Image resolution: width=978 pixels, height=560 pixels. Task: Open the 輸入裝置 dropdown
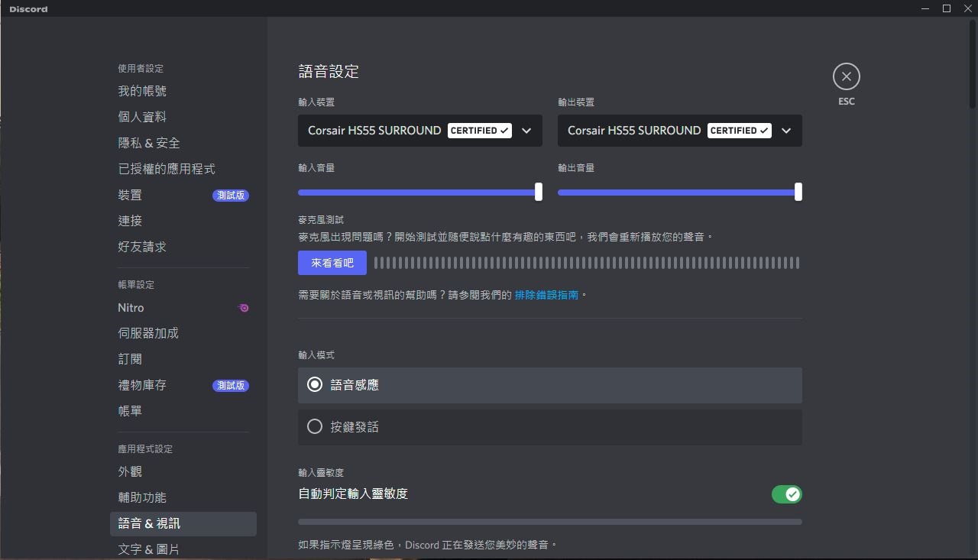(x=420, y=131)
